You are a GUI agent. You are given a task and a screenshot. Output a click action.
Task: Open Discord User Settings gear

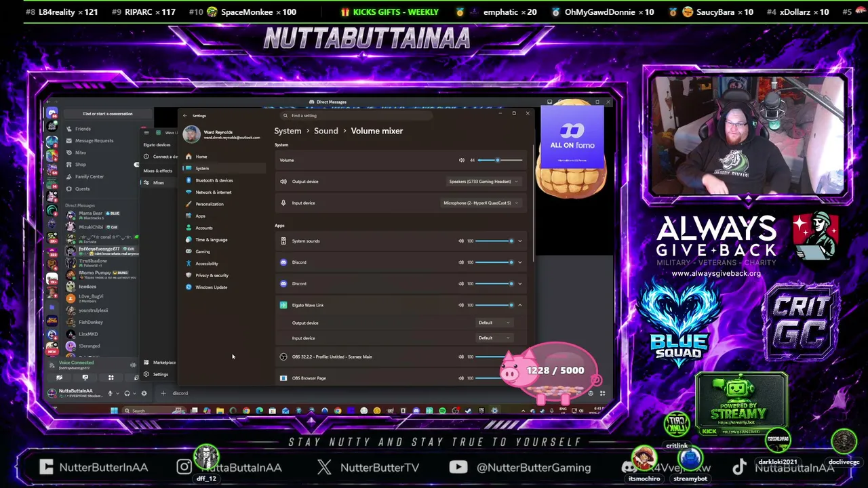144,393
